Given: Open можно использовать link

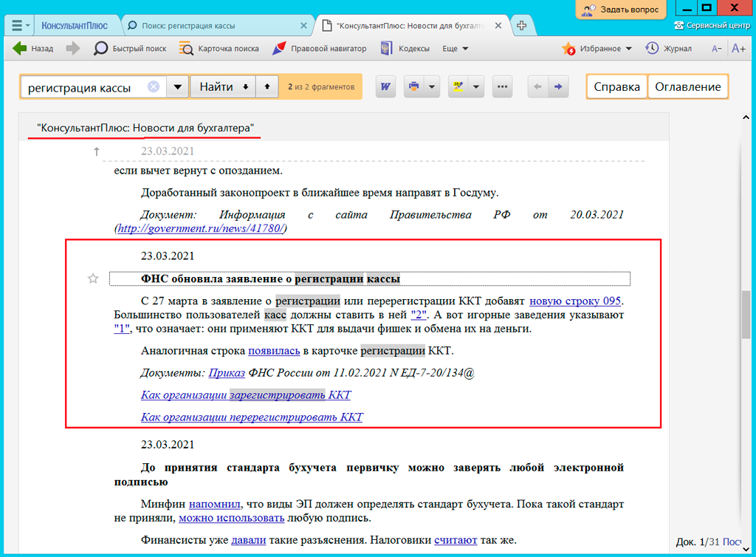Looking at the screenshot, I should point(231,518).
